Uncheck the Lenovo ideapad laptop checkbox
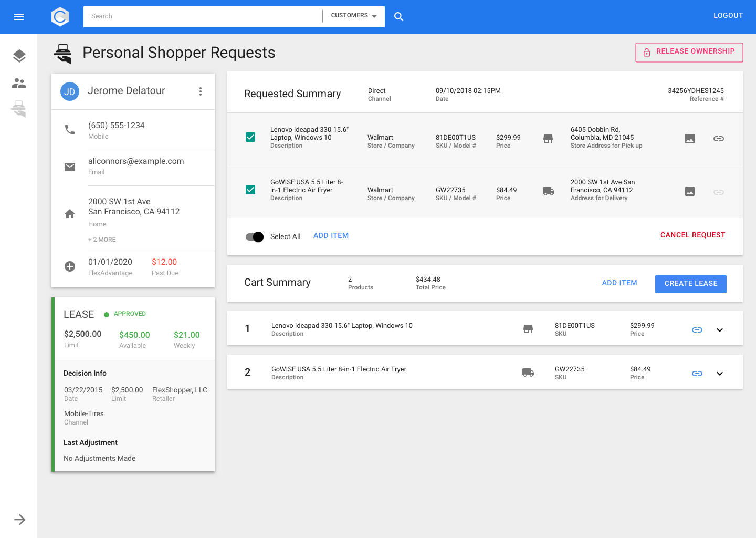This screenshot has height=538, width=756. pyautogui.click(x=250, y=137)
